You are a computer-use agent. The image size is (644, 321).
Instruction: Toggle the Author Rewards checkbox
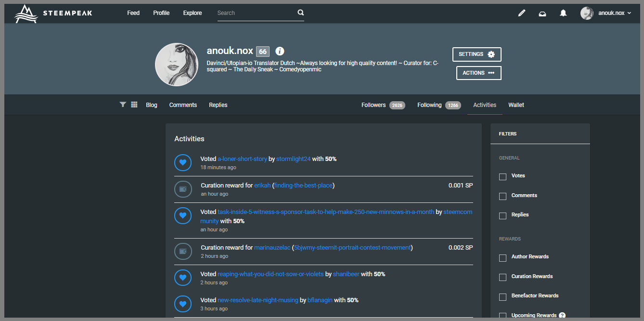click(x=503, y=258)
